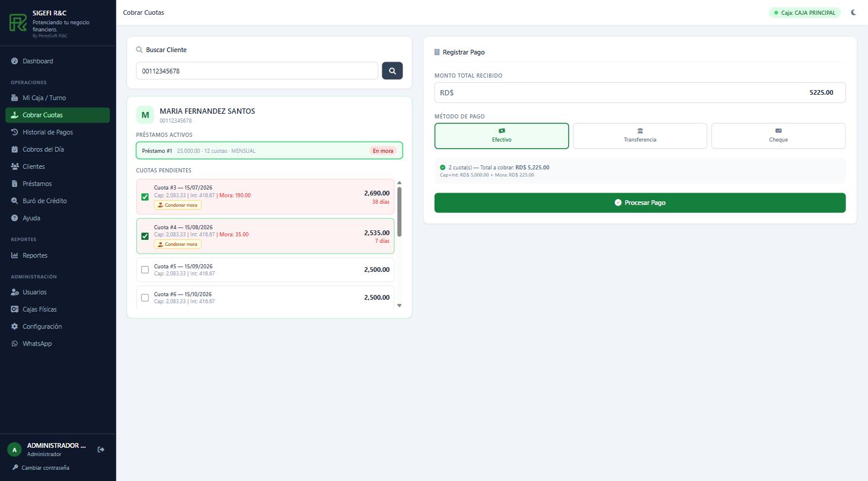The width and height of the screenshot is (868, 481).
Task: Open Préstamos menu item
Action: click(58, 184)
